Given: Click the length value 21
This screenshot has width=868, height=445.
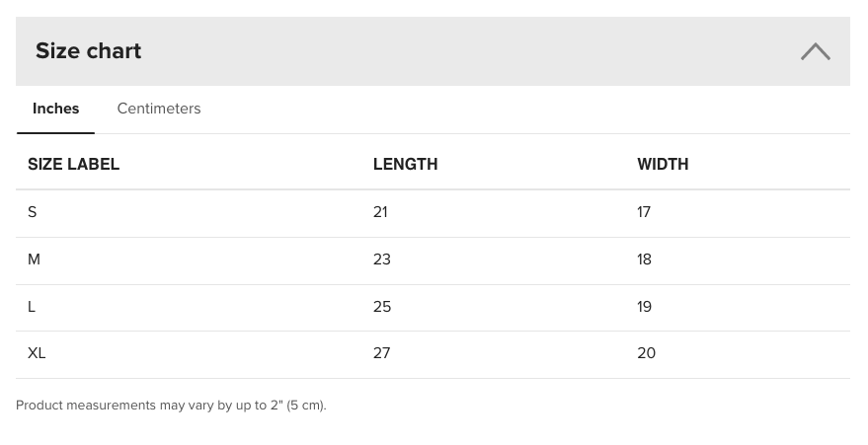Looking at the screenshot, I should [380, 212].
